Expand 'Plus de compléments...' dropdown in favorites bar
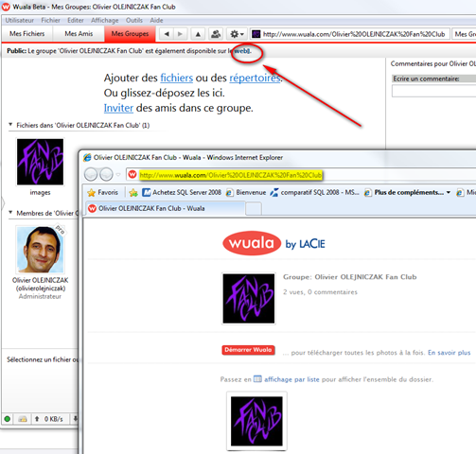The image size is (476, 454). pos(449,192)
